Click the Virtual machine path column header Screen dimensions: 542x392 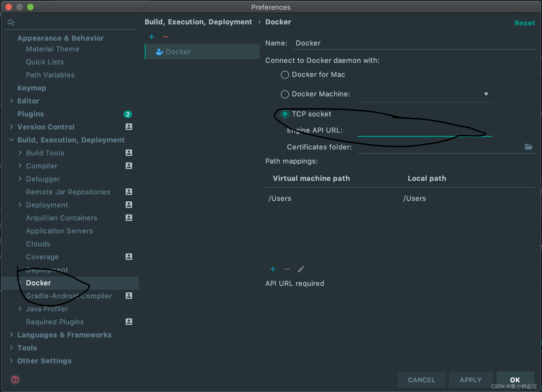(311, 178)
